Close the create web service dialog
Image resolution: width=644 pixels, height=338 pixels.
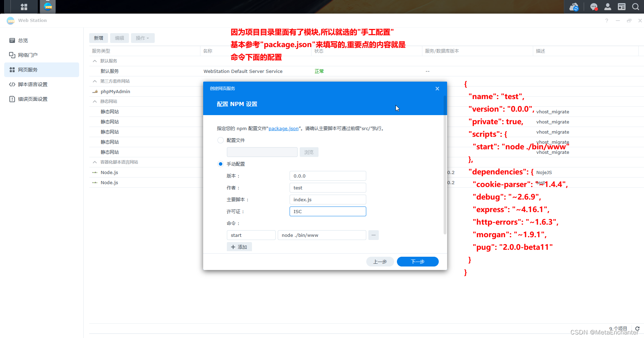[x=437, y=89]
